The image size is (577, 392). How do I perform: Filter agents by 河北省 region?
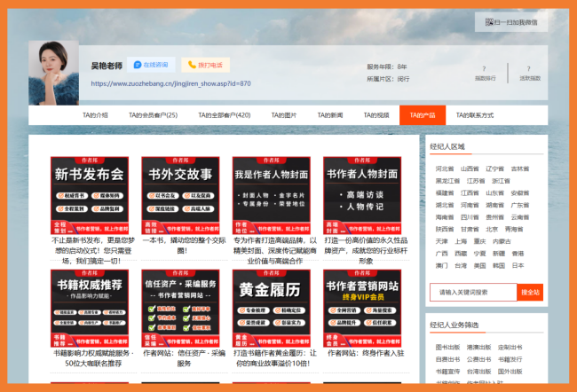pyautogui.click(x=444, y=169)
